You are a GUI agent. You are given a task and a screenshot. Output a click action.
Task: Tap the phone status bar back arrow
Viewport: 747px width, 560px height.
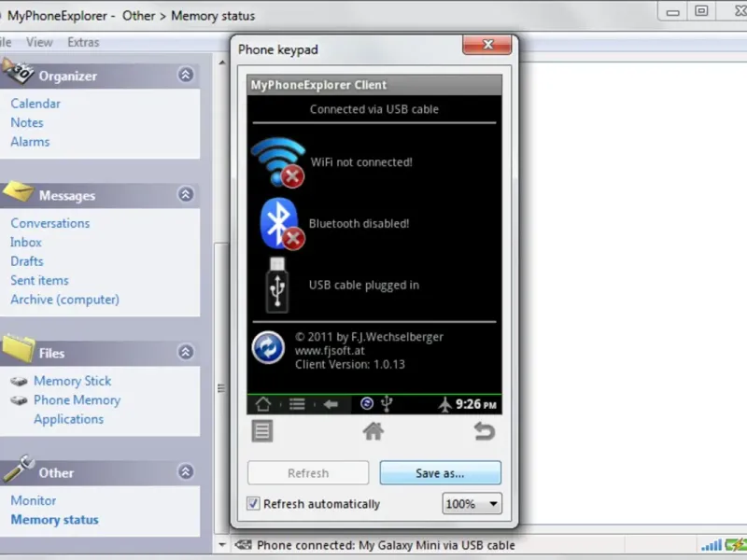(331, 404)
